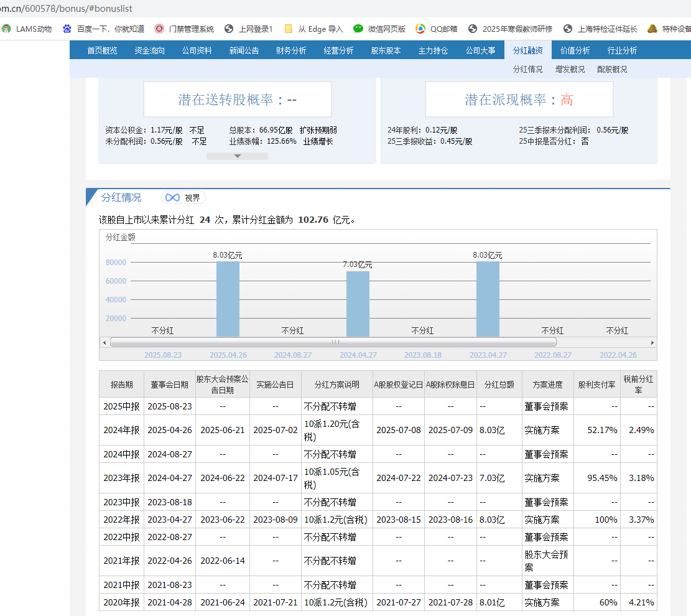Click the chart's horizontal scrollbar handle
691x616 pixels.
click(335, 342)
